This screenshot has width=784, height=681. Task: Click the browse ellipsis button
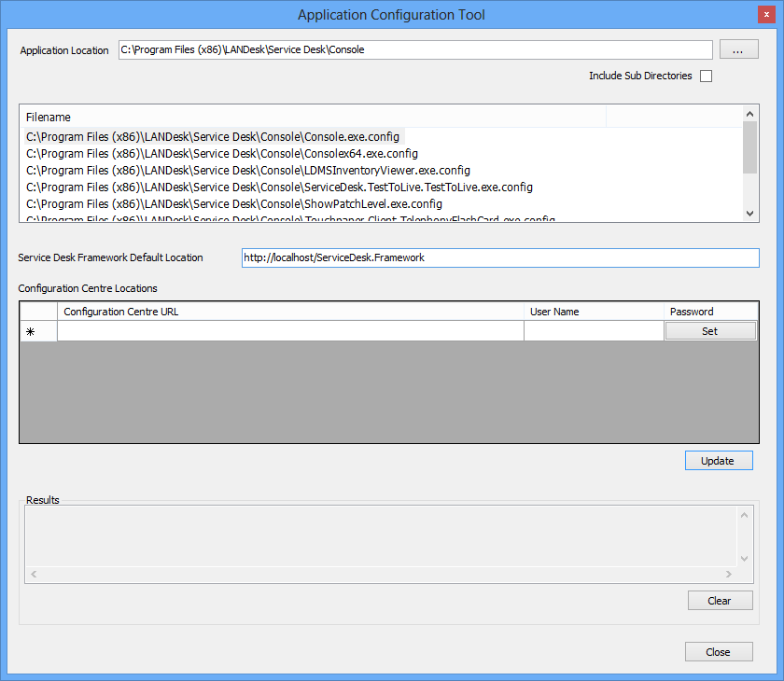738,50
